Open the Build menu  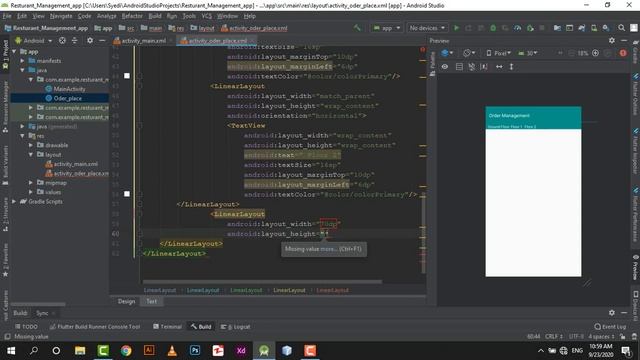[155, 16]
